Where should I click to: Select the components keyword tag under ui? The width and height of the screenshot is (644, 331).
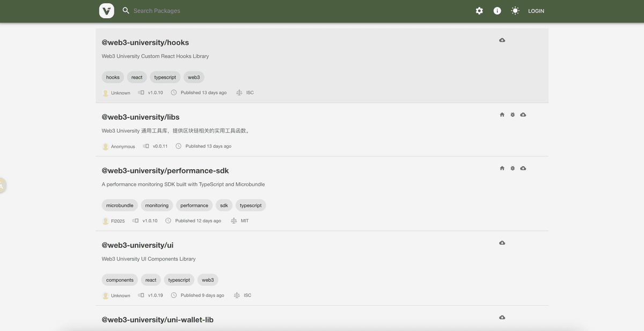(120, 279)
